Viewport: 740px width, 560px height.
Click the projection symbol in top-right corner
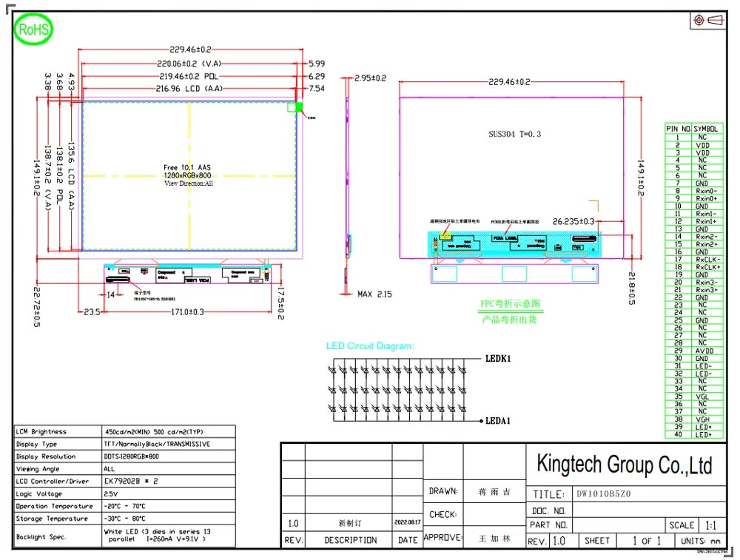tap(707, 20)
